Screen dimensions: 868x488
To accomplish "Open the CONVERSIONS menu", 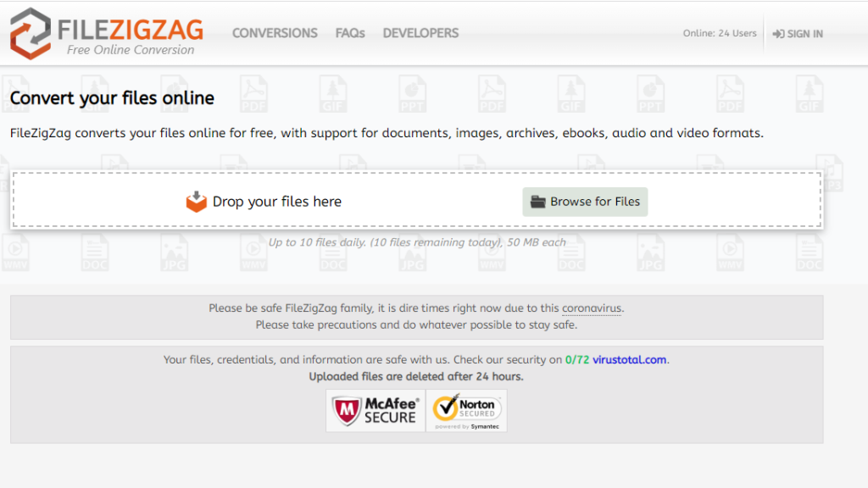I will (275, 33).
